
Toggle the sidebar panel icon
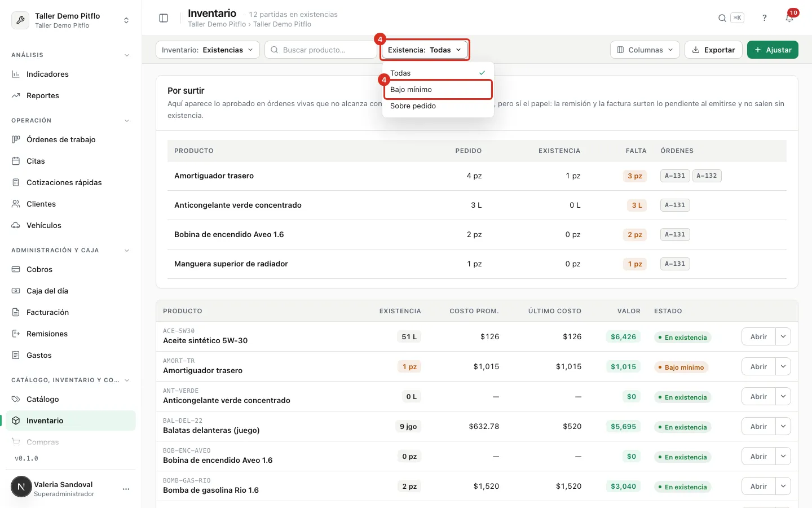[164, 18]
